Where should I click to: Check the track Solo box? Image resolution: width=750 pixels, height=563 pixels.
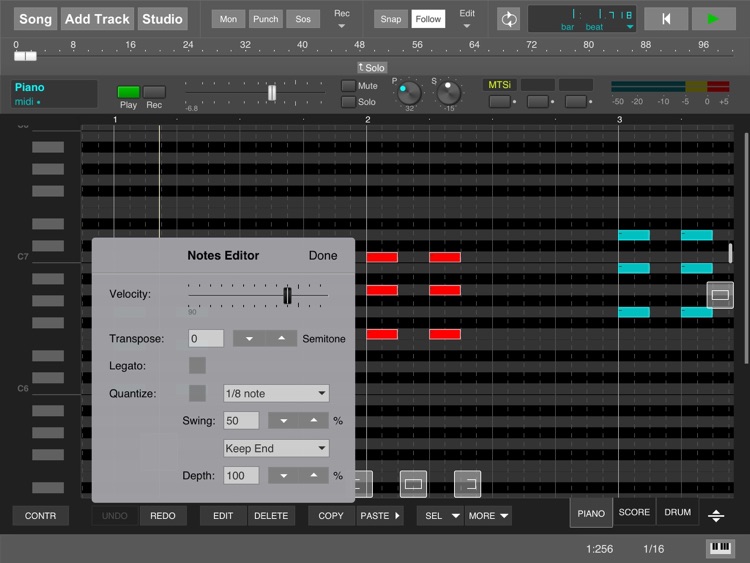(x=348, y=101)
